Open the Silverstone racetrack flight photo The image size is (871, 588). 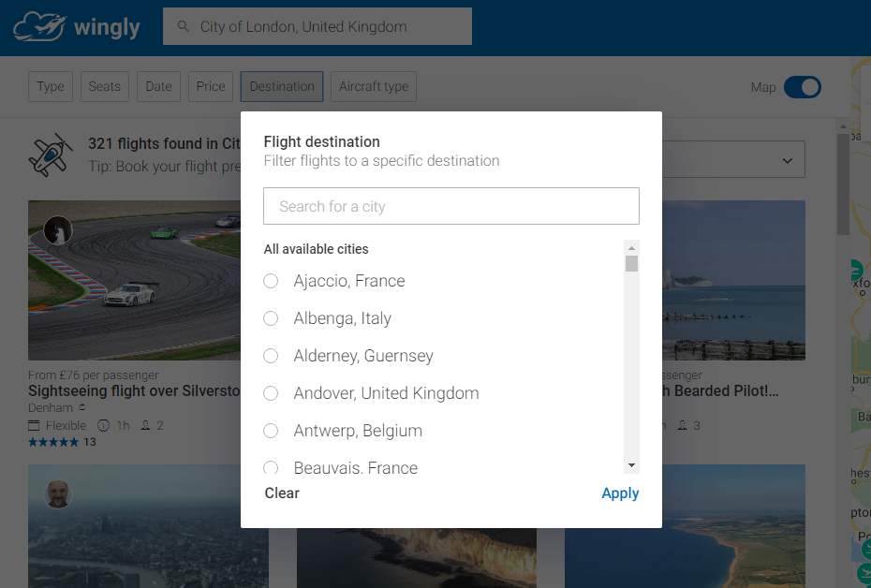tap(135, 280)
